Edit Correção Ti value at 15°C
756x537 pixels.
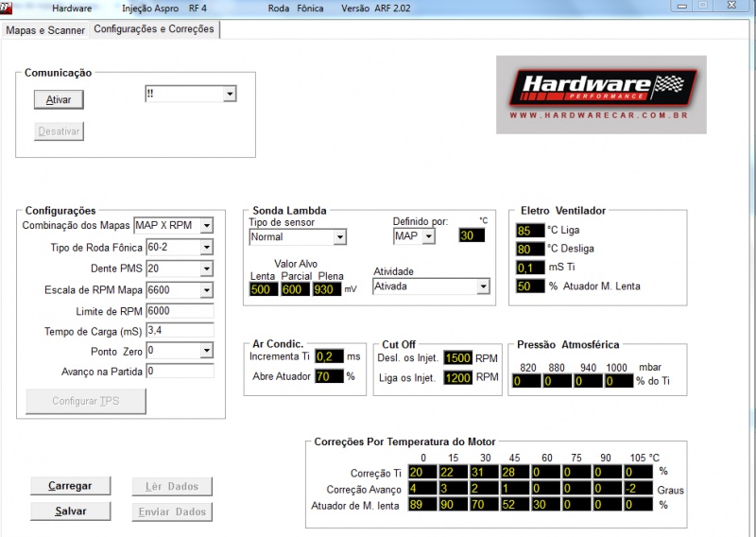(x=454, y=473)
